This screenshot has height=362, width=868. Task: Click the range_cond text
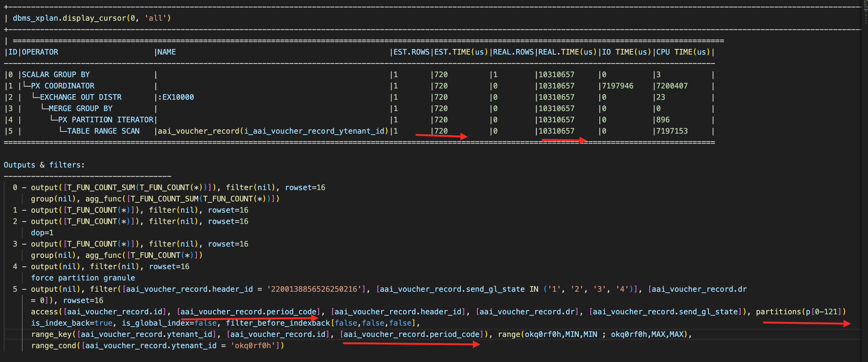[x=54, y=346]
